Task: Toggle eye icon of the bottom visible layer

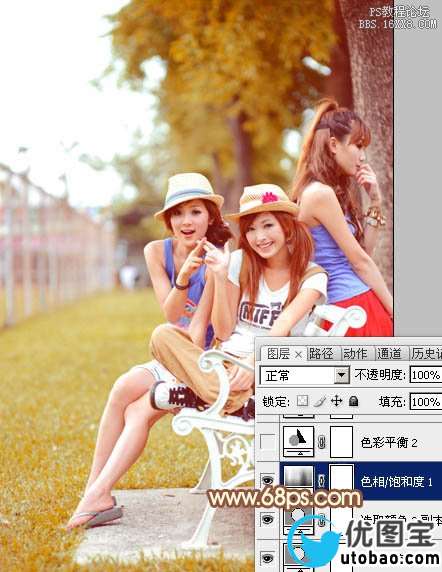Action: click(x=268, y=558)
